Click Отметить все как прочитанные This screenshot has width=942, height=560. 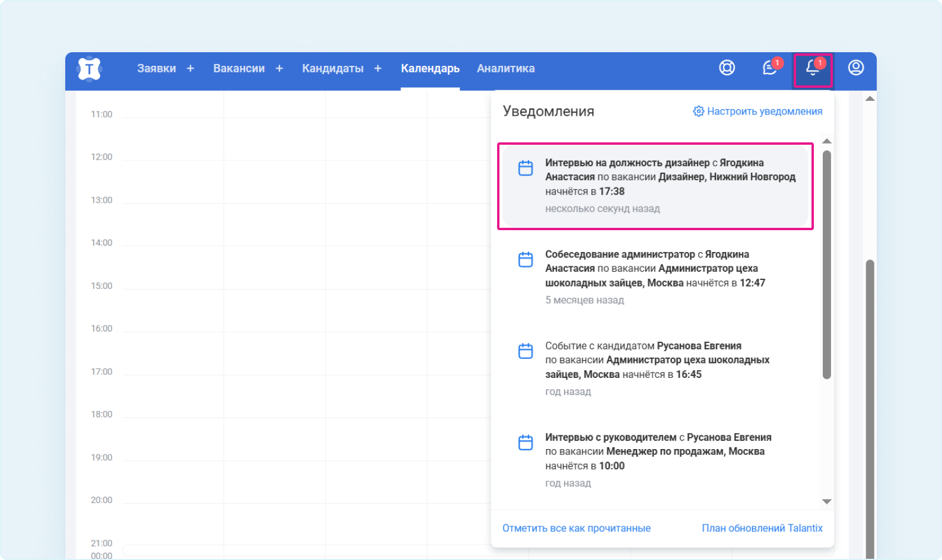576,528
